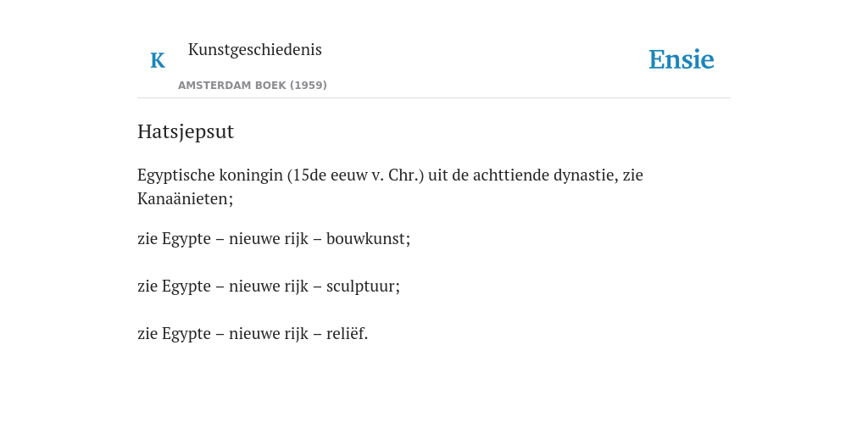Screen dimensions: 868x434
Task: Click the words Egyptische koningin
Action: [210, 175]
